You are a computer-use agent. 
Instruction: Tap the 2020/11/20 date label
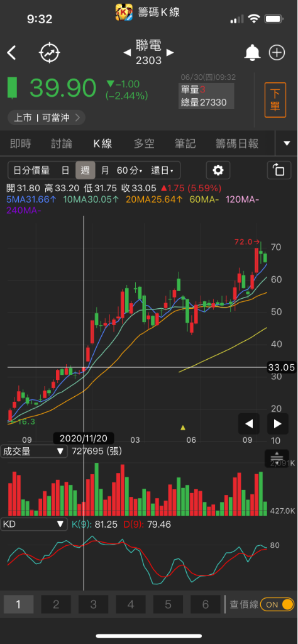click(x=84, y=438)
